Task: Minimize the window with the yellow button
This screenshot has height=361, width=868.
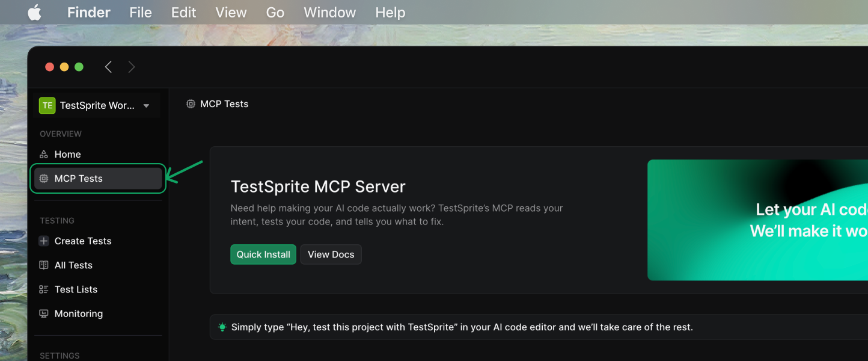Action: 64,67
